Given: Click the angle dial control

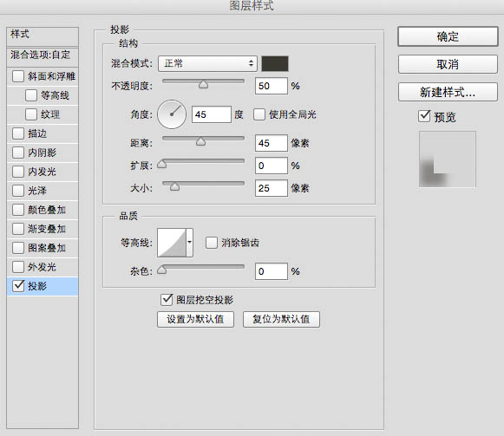Looking at the screenshot, I should 172,114.
